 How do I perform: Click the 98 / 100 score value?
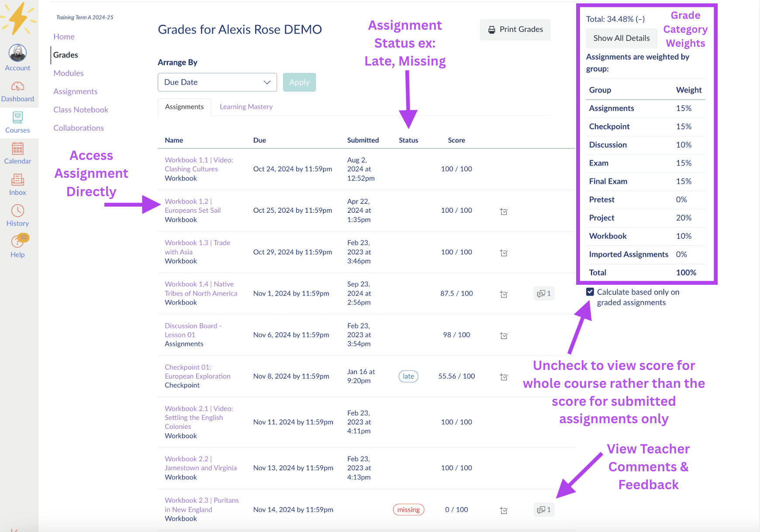(x=456, y=335)
